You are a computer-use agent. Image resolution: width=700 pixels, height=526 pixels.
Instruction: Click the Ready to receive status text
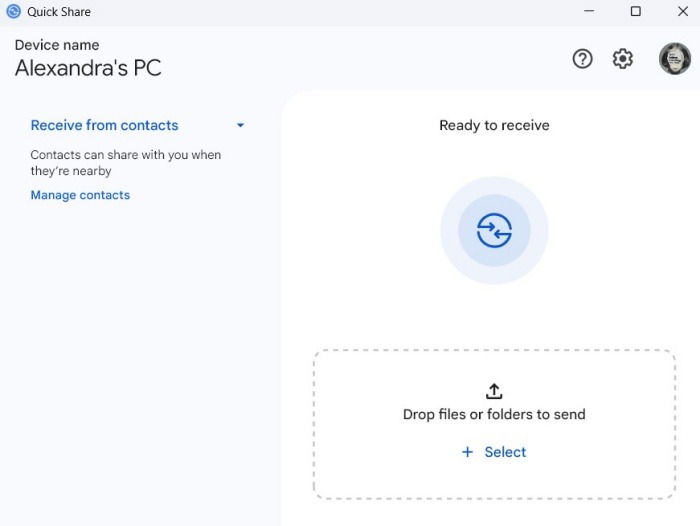494,125
